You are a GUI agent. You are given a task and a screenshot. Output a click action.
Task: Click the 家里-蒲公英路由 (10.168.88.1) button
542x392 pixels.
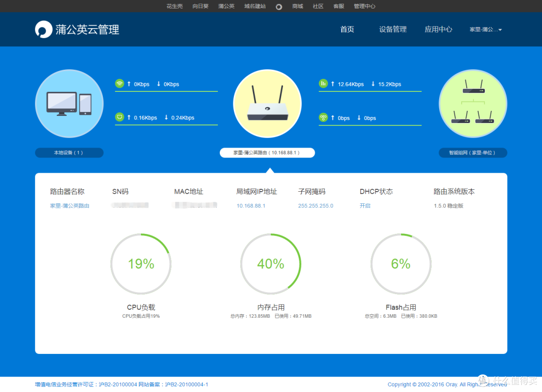pyautogui.click(x=267, y=153)
